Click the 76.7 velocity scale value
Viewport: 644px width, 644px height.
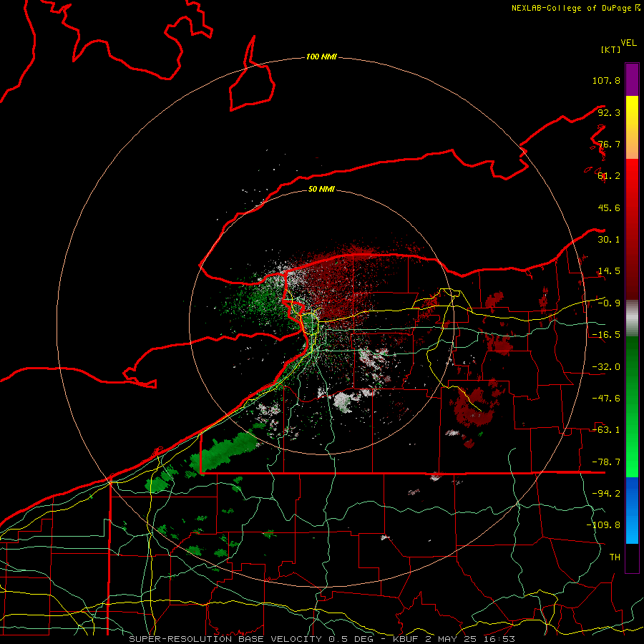609,144
